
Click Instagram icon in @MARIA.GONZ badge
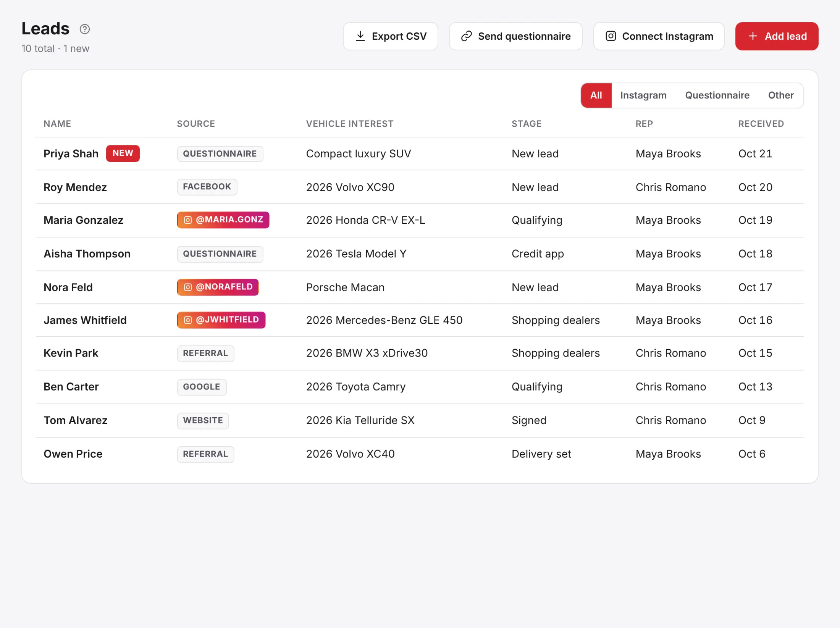[188, 220]
